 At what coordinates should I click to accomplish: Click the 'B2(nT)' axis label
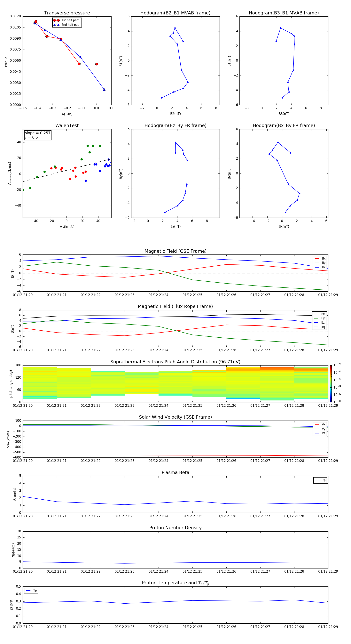point(175,114)
